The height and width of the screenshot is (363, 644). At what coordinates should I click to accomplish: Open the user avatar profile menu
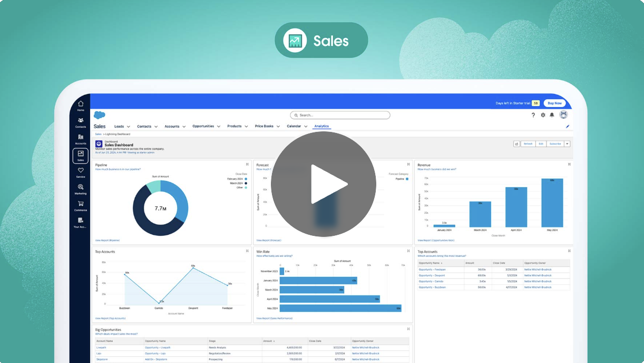(563, 115)
